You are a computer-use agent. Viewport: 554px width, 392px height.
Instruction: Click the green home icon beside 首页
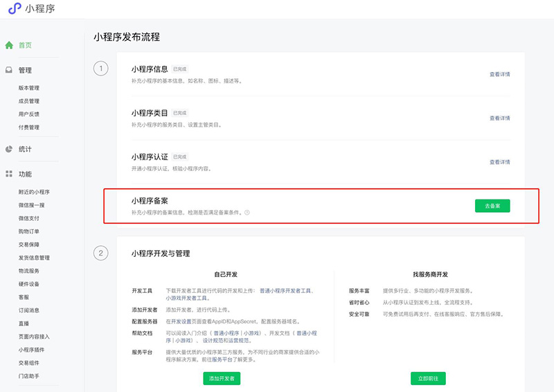pyautogui.click(x=9, y=45)
